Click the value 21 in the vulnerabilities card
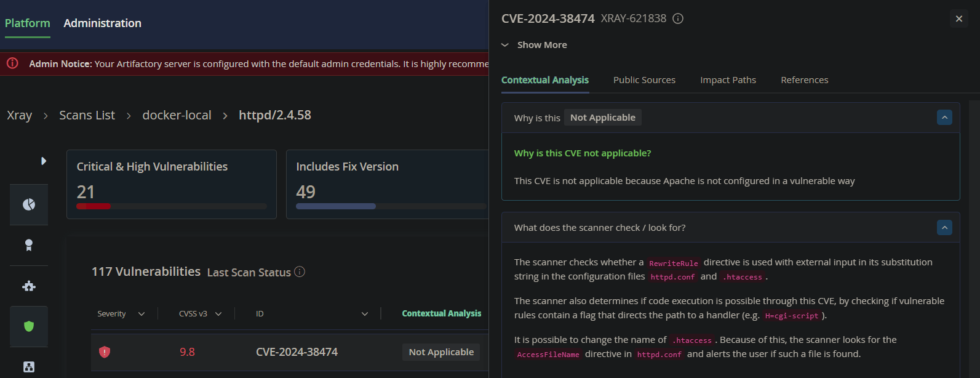 click(86, 192)
